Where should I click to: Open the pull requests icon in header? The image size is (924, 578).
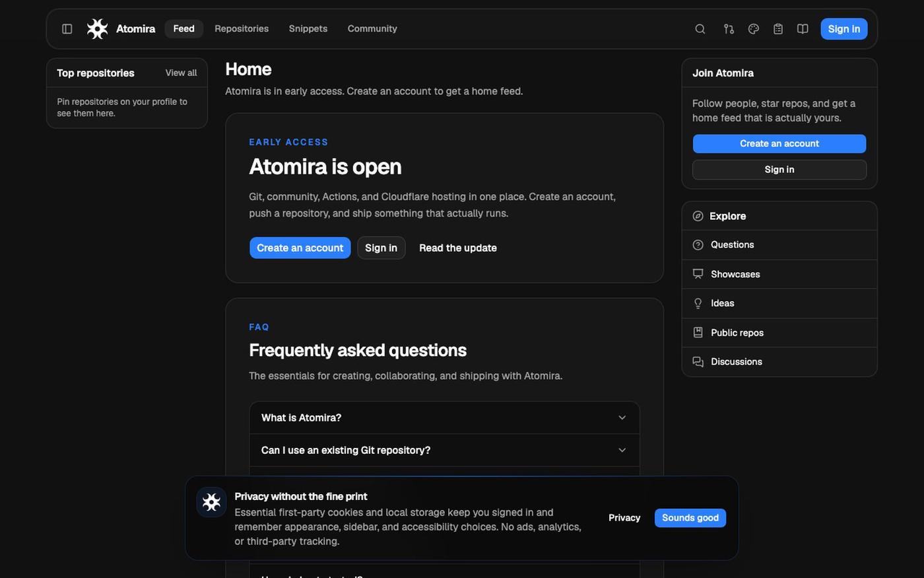[729, 29]
